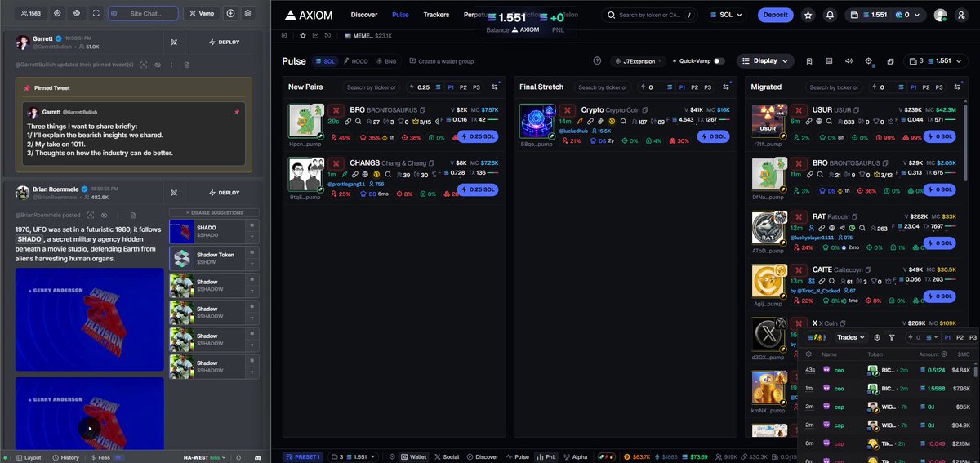Screen dimensions: 980x463
Task: Play the video in Brian Roemmele's post
Action: (x=89, y=428)
